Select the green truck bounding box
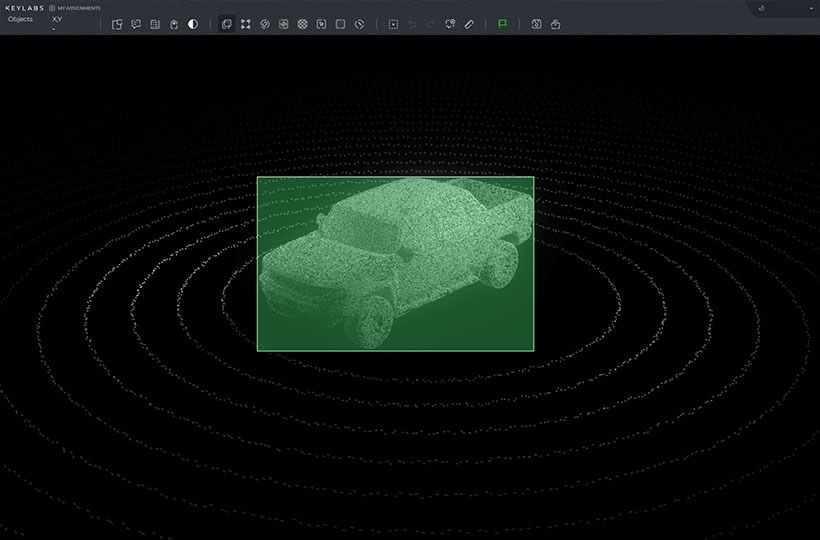 (x=395, y=264)
